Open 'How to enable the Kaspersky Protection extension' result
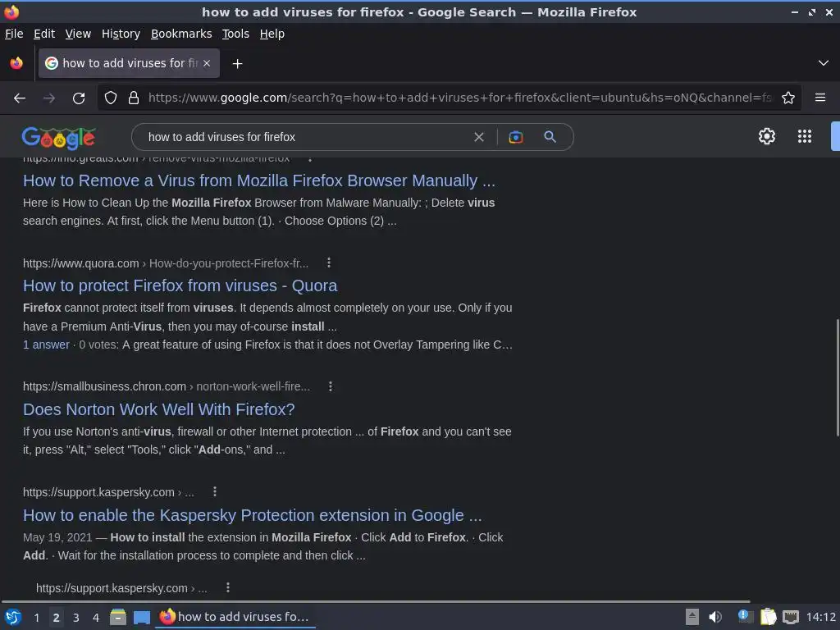This screenshot has height=630, width=840. tap(253, 515)
